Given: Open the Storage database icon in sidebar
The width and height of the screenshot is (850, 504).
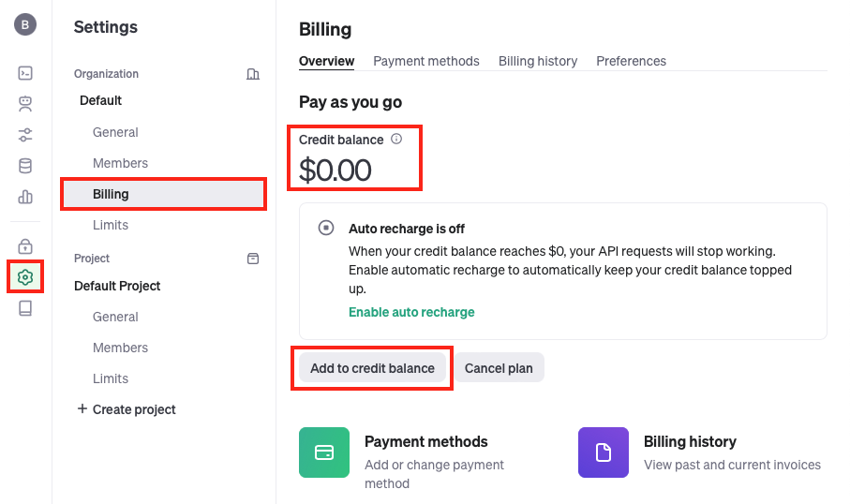Looking at the screenshot, I should coord(25,166).
